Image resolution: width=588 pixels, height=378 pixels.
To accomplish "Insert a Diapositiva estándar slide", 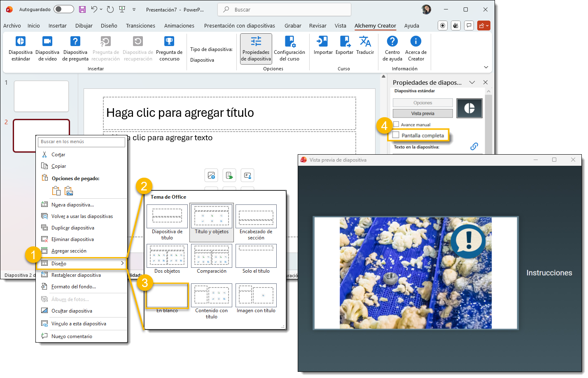I will point(21,48).
